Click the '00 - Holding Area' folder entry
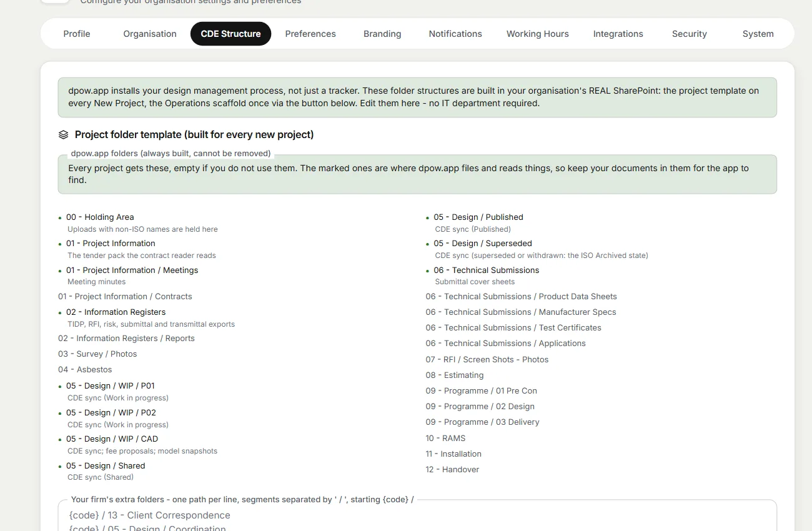 tap(100, 217)
